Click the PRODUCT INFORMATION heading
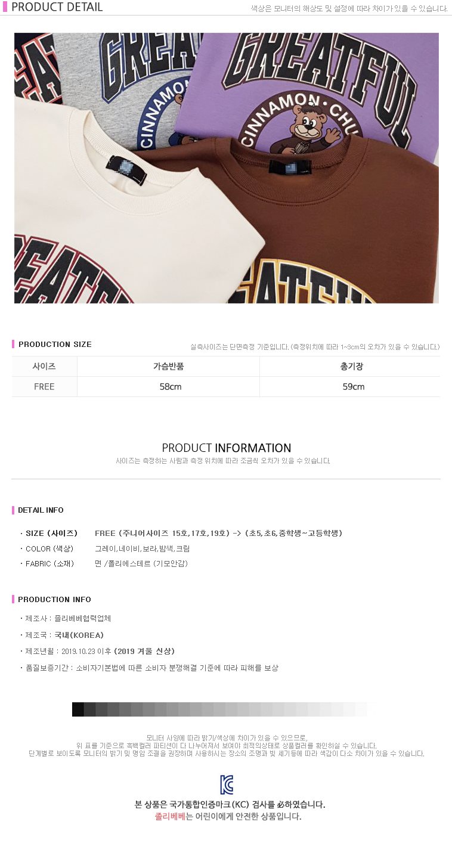The width and height of the screenshot is (452, 868). (x=227, y=448)
